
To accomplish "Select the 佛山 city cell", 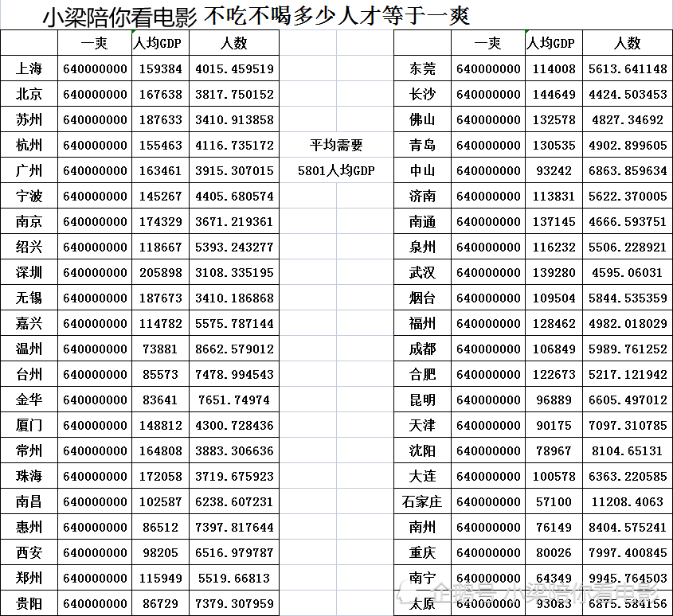I will pos(422,119).
